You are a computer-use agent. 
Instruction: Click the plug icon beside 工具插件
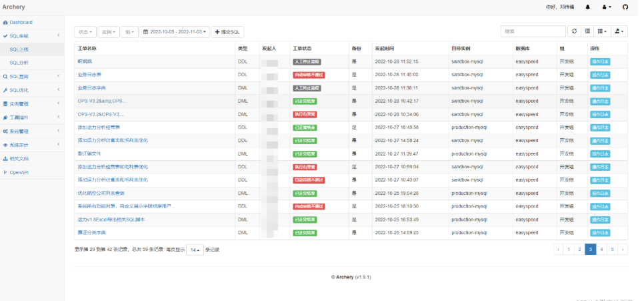[5, 117]
